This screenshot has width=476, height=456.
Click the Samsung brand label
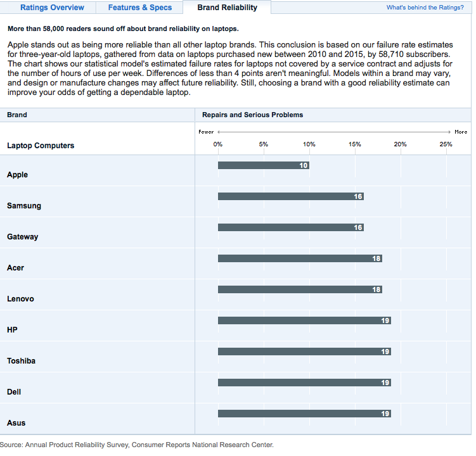point(24,206)
